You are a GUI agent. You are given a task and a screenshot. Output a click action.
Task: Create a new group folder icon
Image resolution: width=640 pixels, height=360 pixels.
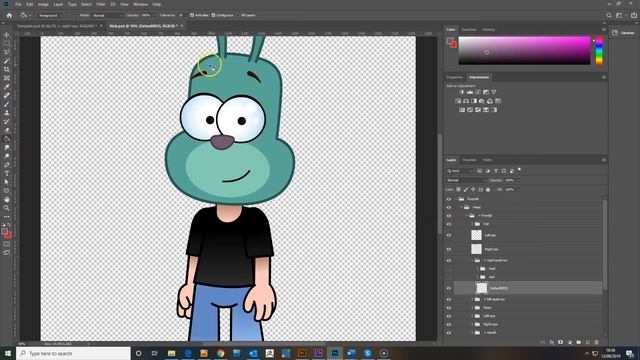pyautogui.click(x=579, y=342)
